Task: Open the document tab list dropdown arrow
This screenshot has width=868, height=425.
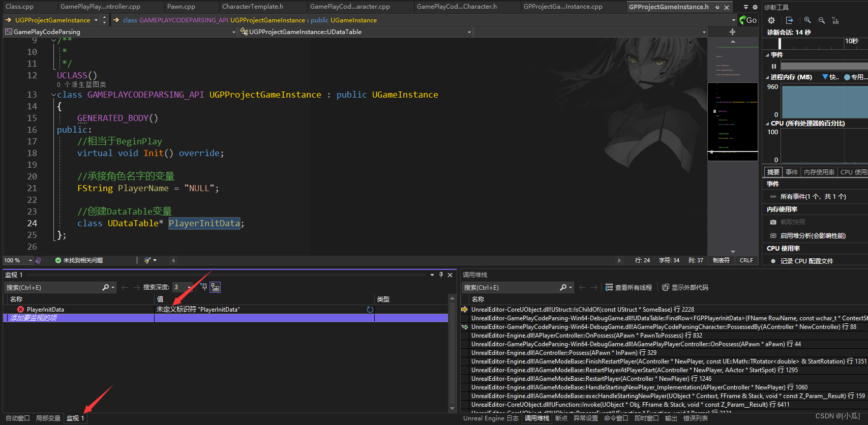Action: pyautogui.click(x=746, y=7)
